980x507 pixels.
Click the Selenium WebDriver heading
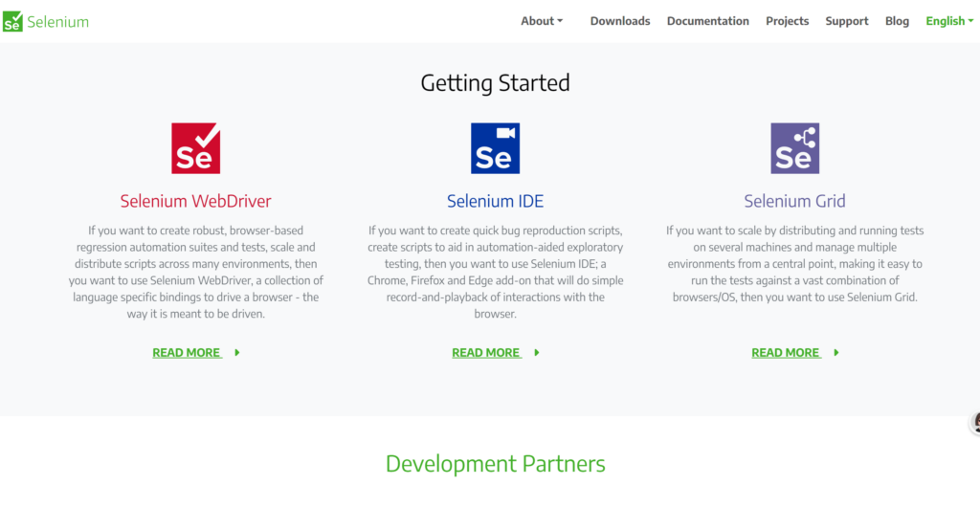tap(195, 201)
